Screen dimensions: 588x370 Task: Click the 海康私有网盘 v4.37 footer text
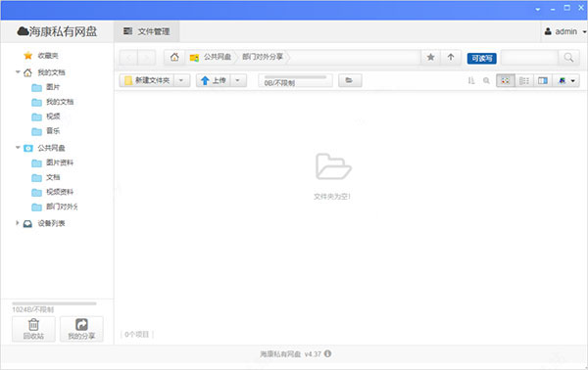pos(291,354)
